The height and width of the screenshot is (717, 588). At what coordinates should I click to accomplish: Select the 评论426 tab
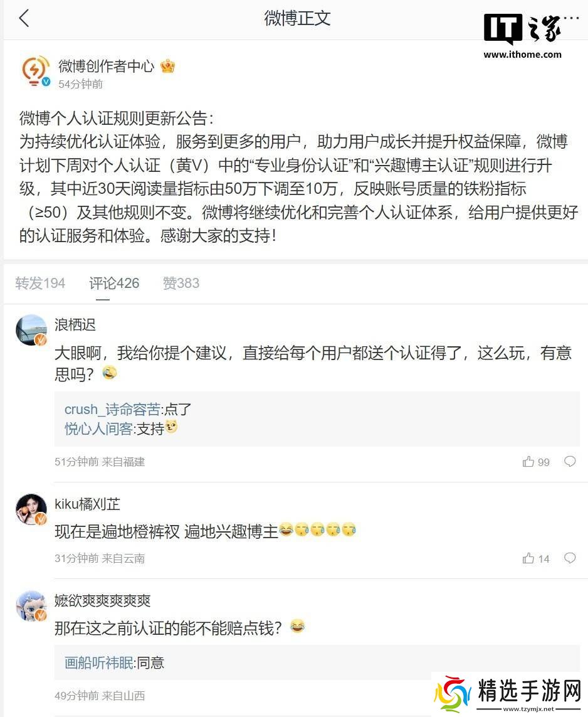pos(114,284)
